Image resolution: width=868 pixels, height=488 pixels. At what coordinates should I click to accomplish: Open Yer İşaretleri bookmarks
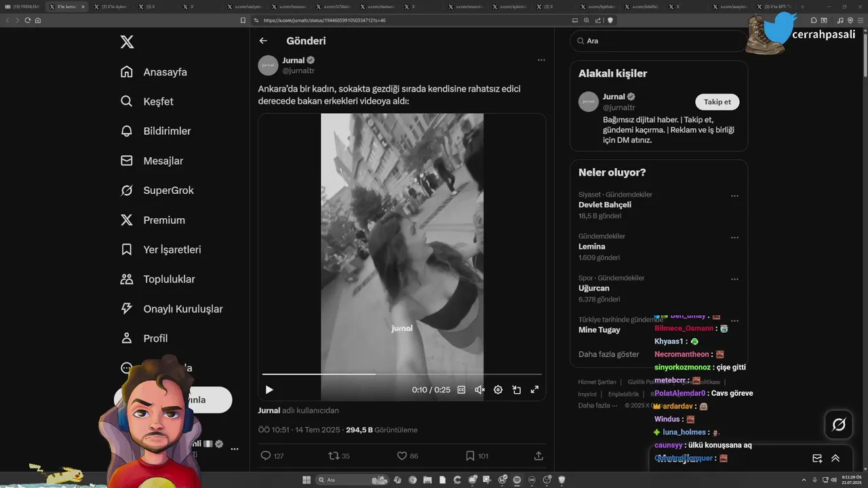coord(160,249)
